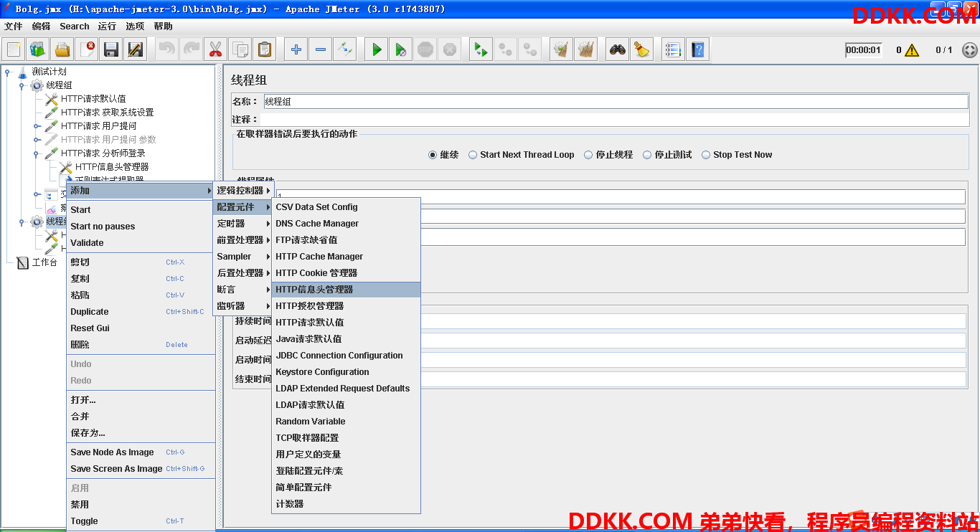
Task: Click the Toggle enable/disable toolbar icon
Action: pyautogui.click(x=345, y=49)
